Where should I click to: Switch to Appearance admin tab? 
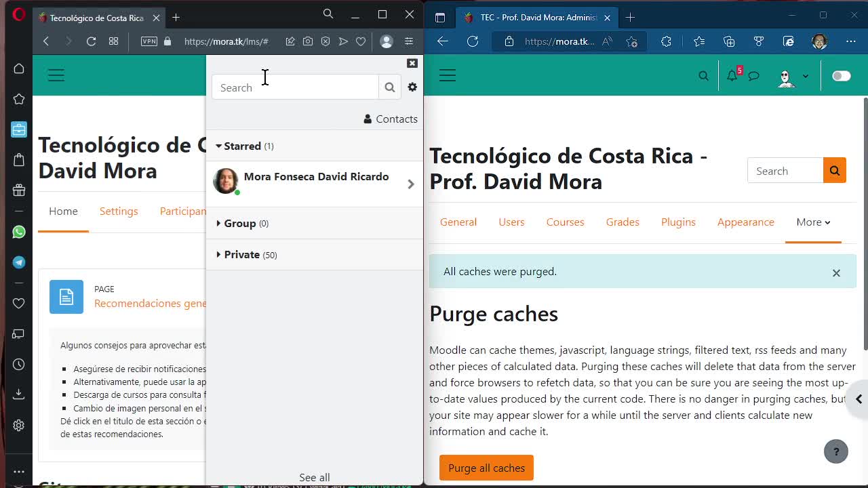746,222
